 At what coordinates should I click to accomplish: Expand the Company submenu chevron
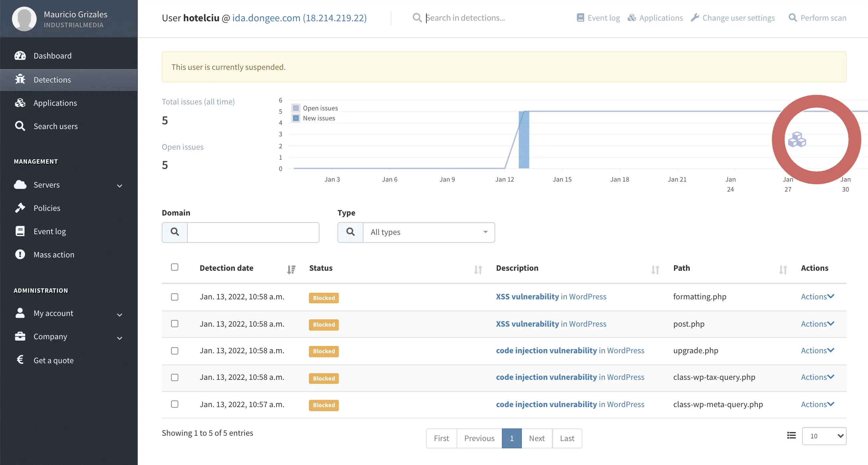[119, 338]
